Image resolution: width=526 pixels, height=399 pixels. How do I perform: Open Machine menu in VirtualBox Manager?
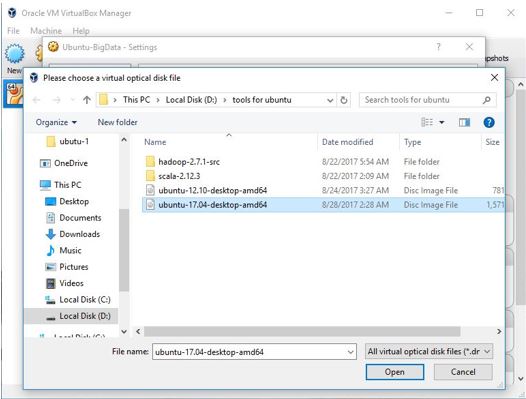[x=46, y=31]
